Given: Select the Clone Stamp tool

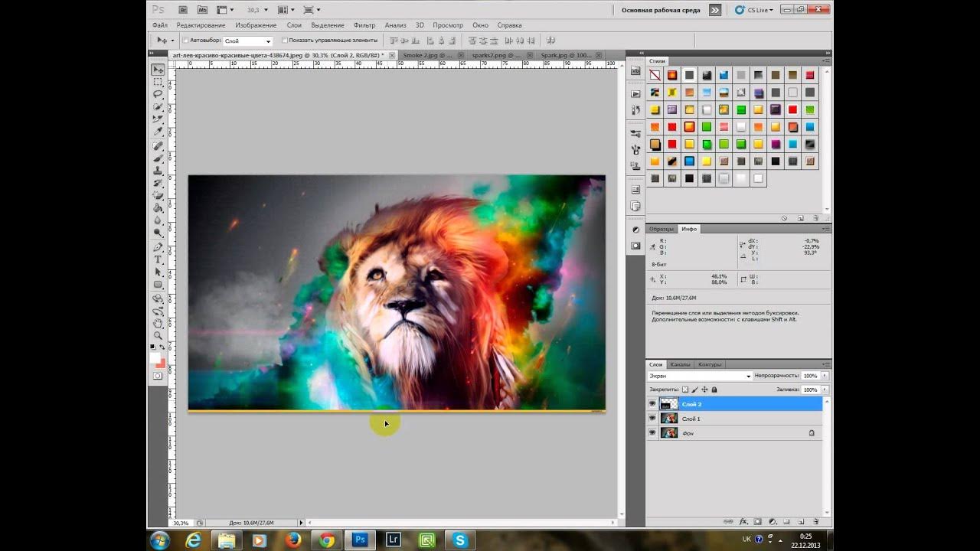Looking at the screenshot, I should 158,170.
